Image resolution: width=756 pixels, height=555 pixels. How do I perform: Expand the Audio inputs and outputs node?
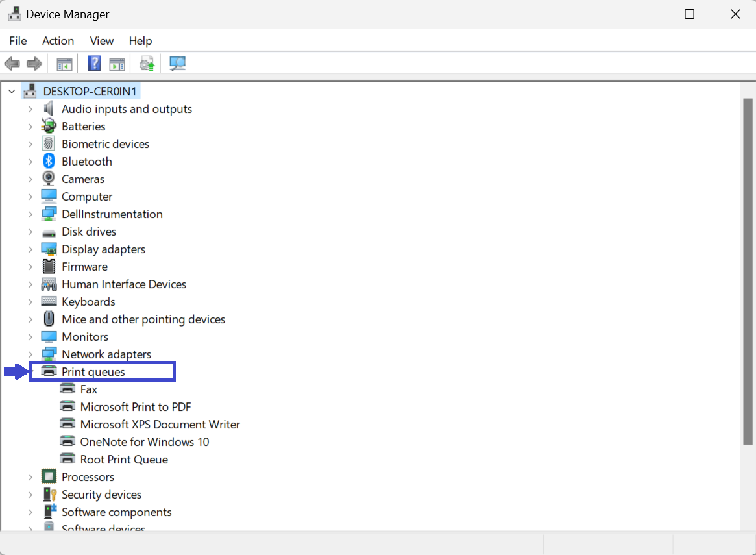coord(30,109)
